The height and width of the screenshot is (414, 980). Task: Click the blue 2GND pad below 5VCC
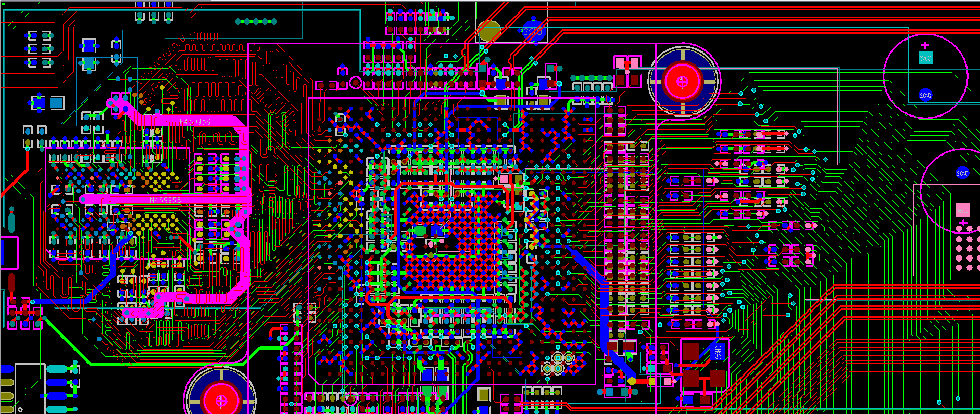(x=925, y=95)
